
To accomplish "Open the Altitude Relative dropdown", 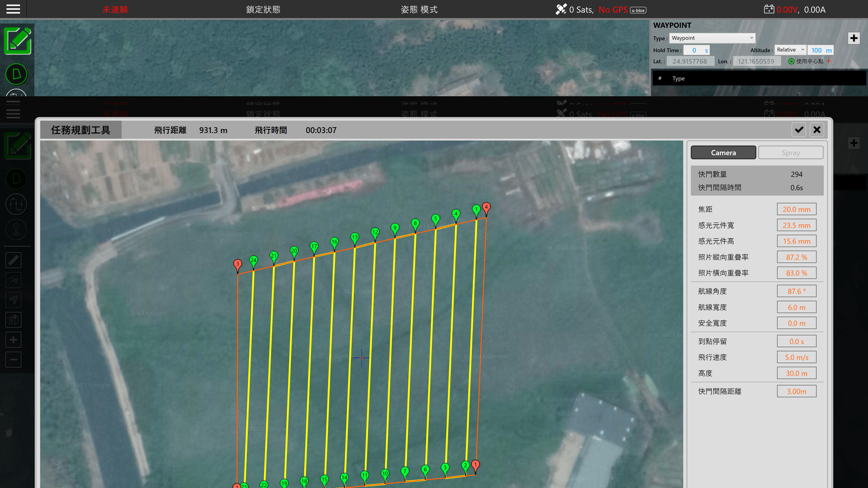I will click(790, 50).
